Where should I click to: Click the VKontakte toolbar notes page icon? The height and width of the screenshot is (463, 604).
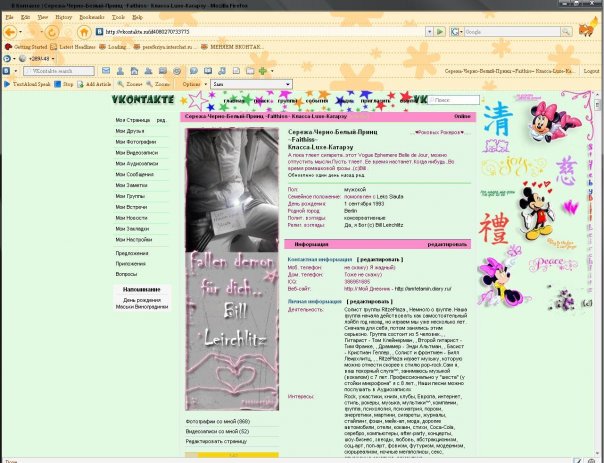coord(236,70)
